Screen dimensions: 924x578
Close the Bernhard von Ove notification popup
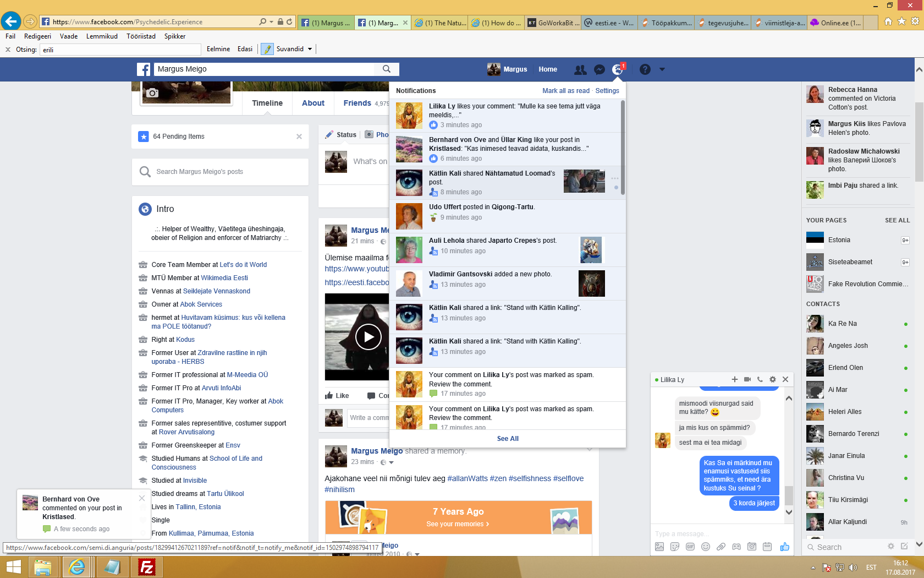coord(142,498)
